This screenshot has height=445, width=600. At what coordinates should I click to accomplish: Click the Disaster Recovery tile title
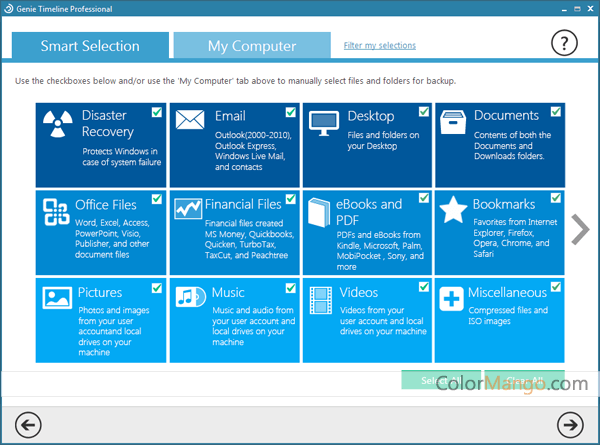108,123
